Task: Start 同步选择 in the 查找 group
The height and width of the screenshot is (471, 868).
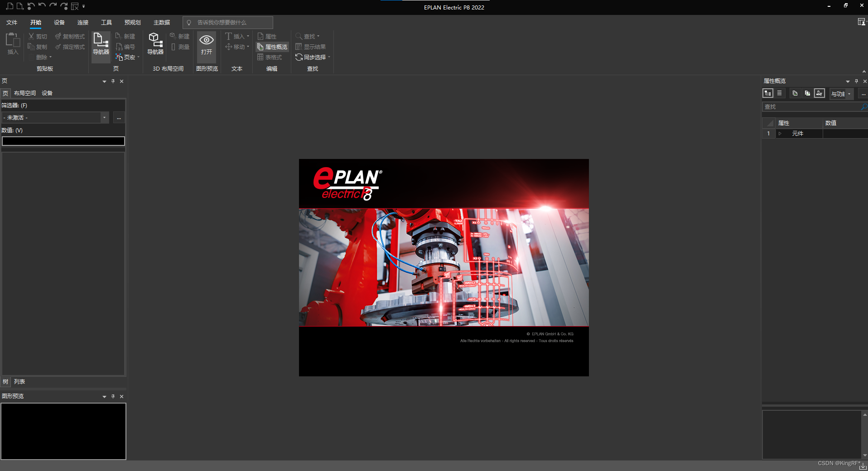Action: tap(312, 57)
